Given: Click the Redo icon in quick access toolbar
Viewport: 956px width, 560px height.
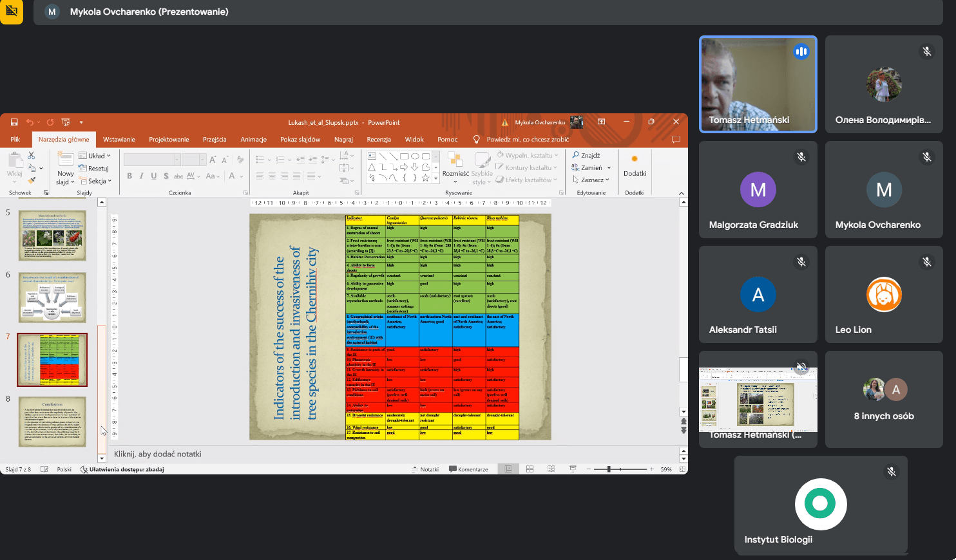Looking at the screenshot, I should point(50,122).
